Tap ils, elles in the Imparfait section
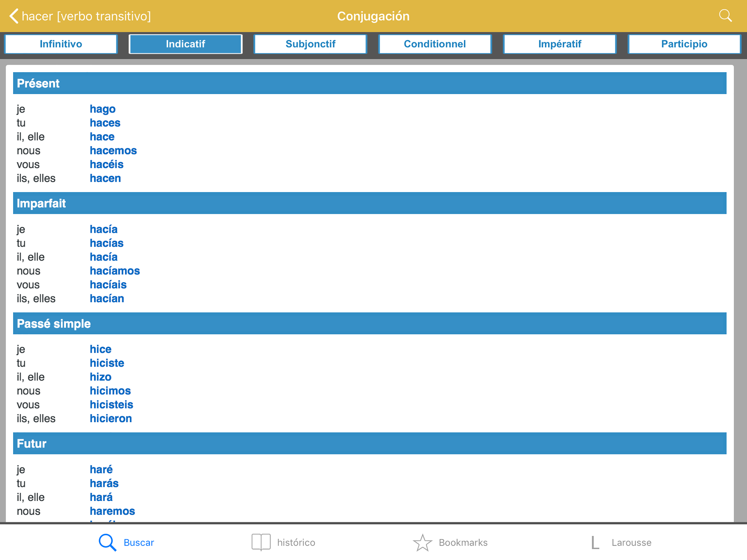 tap(36, 299)
